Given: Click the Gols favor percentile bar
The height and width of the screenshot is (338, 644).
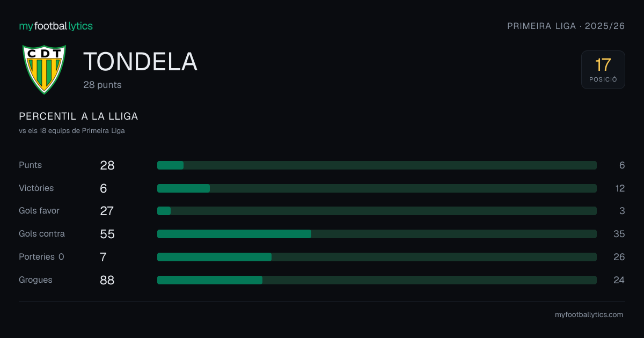Looking at the screenshot, I should pos(377,211).
